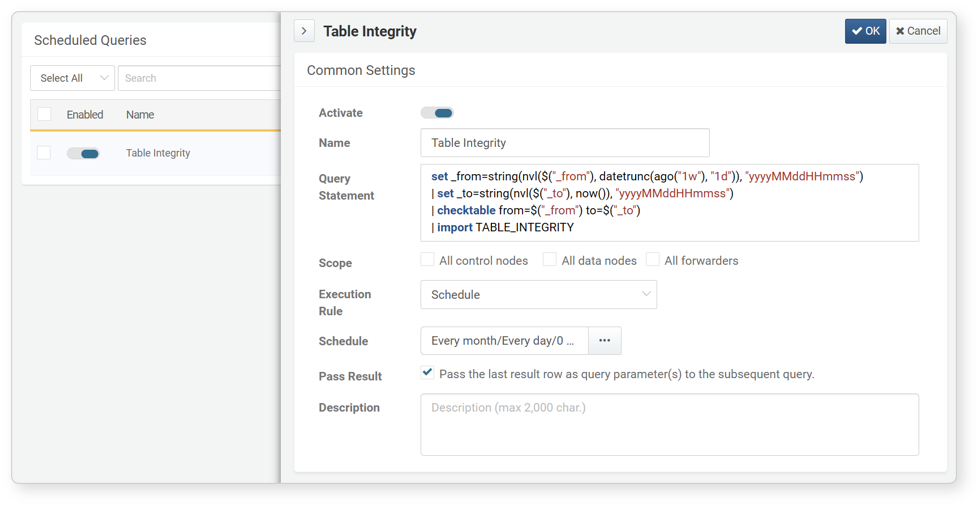
Task: Cancel editing the Table Integrity query
Action: (918, 31)
